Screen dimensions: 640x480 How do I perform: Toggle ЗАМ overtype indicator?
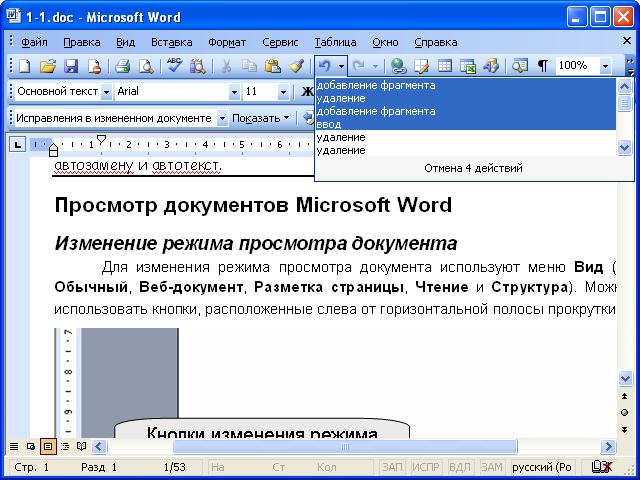point(492,467)
